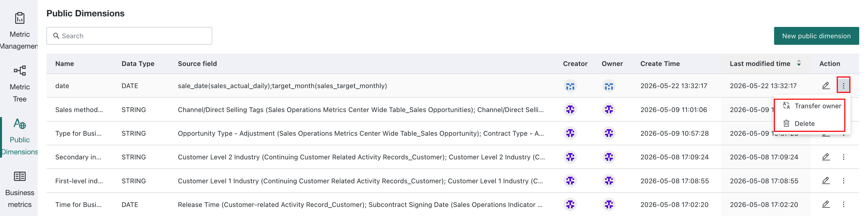Viewport: 868px width, 216px height.
Task: Open Business metrics in the sidebar
Action: point(20,189)
